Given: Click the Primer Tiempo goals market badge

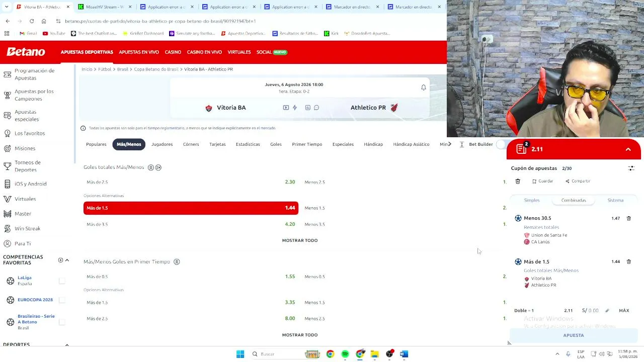Looking at the screenshot, I should pos(177,262).
